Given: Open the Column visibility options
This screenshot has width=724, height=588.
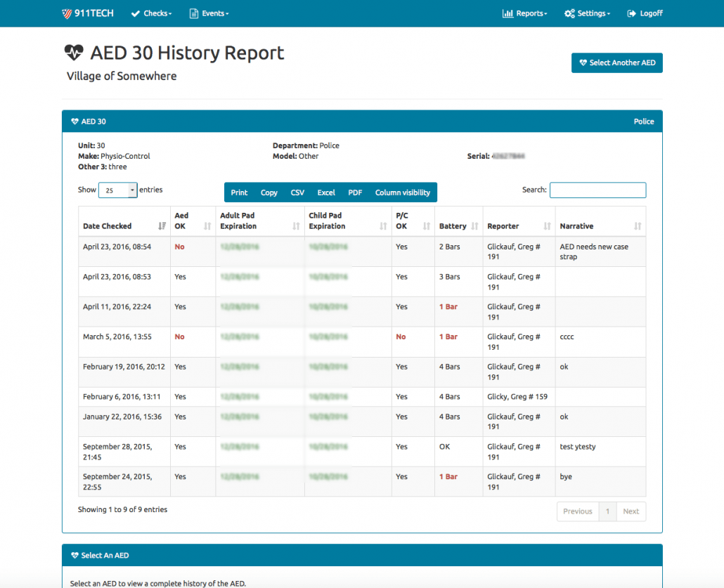Looking at the screenshot, I should pyautogui.click(x=402, y=192).
